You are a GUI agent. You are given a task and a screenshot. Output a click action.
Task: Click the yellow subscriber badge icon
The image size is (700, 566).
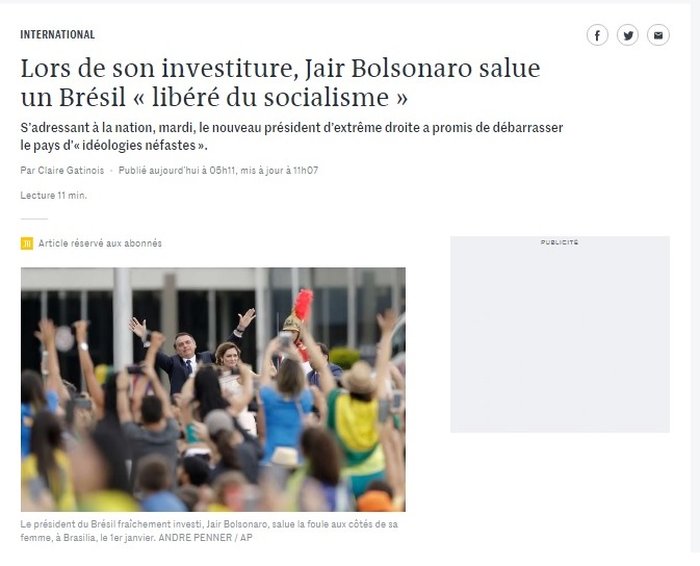(27, 243)
